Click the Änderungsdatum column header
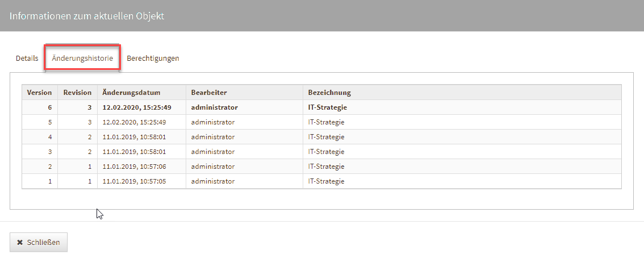 [x=131, y=92]
